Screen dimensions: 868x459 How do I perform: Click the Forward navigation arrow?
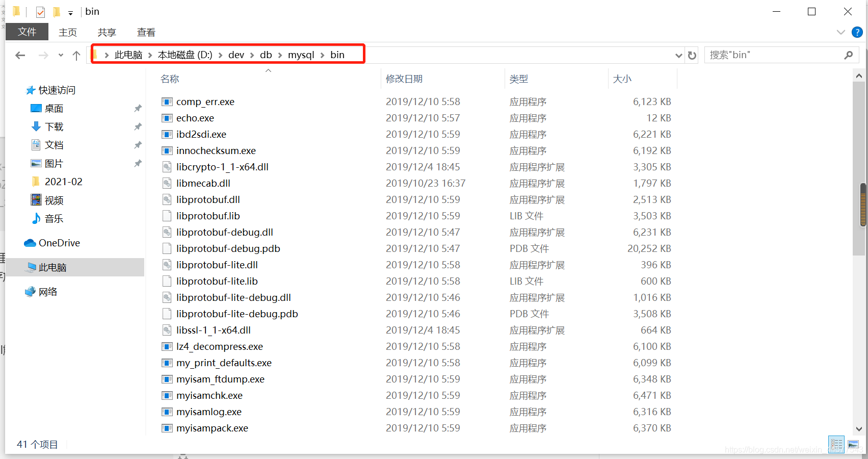pyautogui.click(x=43, y=55)
